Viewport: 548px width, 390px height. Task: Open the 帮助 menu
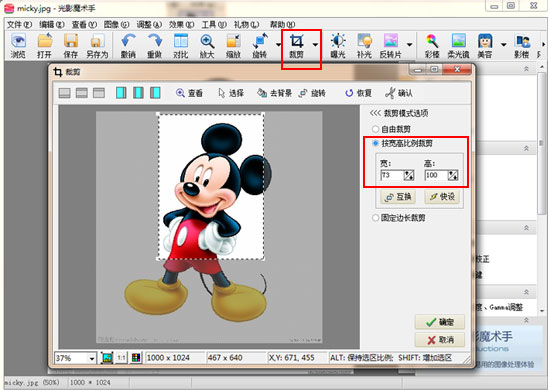[282, 24]
